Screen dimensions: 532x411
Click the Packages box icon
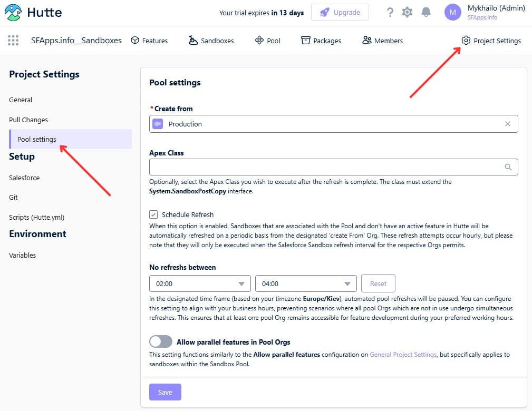(306, 41)
